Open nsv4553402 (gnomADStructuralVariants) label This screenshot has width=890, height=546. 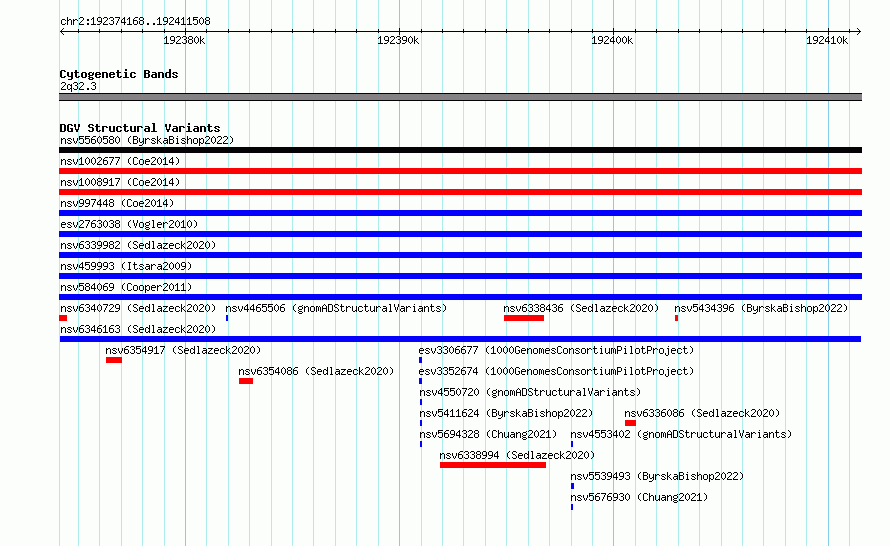coord(681,434)
